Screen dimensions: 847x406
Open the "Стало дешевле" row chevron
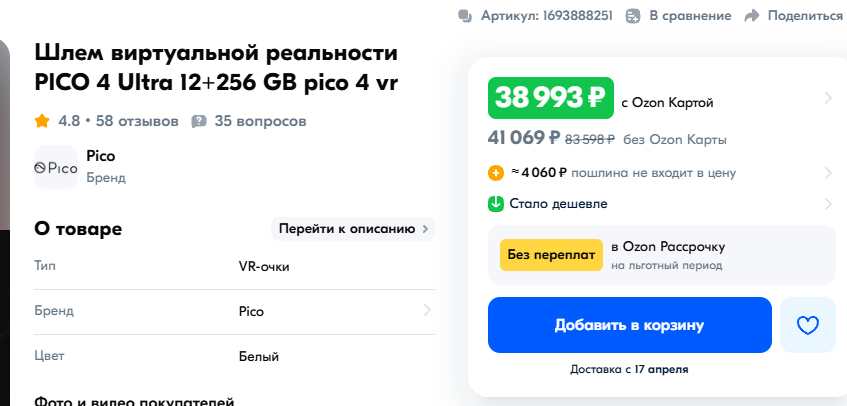click(x=828, y=204)
